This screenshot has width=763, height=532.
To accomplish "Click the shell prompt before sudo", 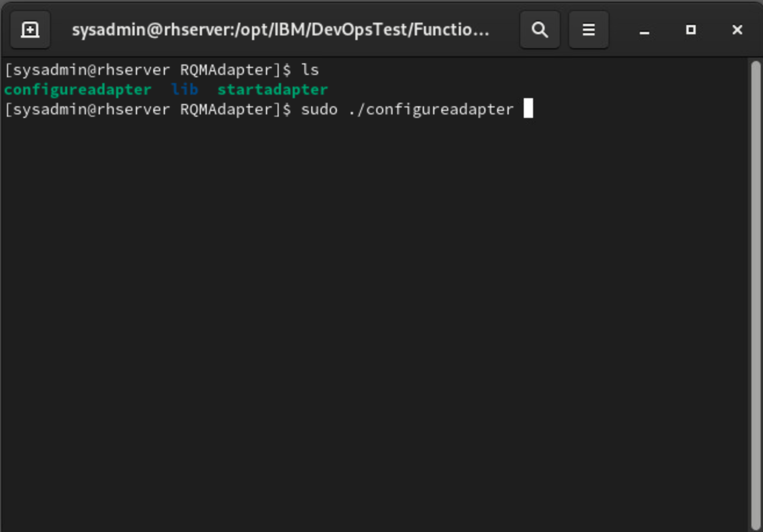I will click(147, 109).
